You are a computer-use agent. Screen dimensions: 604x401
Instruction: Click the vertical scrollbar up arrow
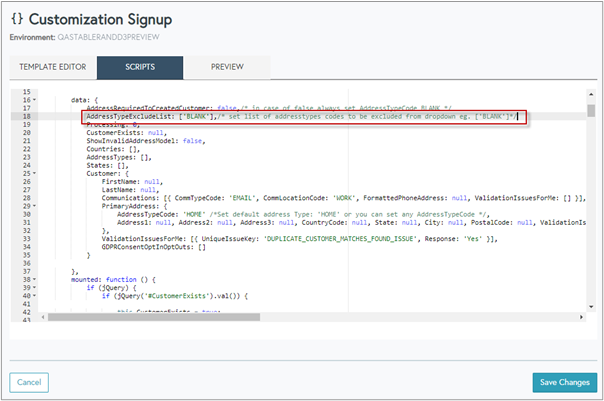tap(591, 94)
